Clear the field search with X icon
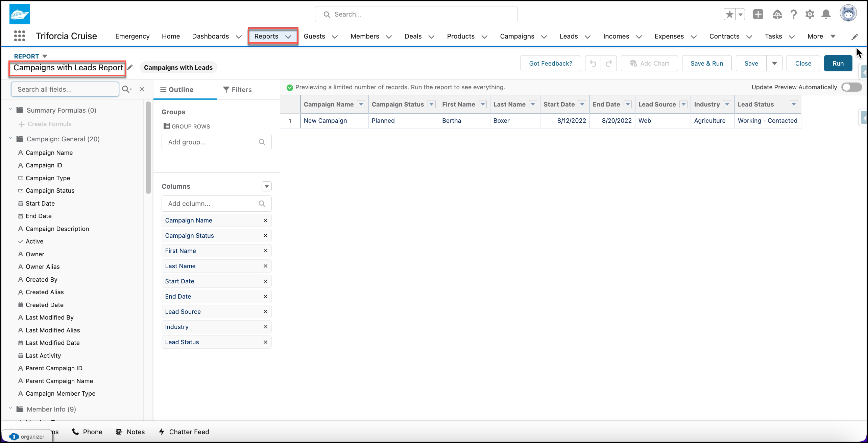 pos(142,89)
